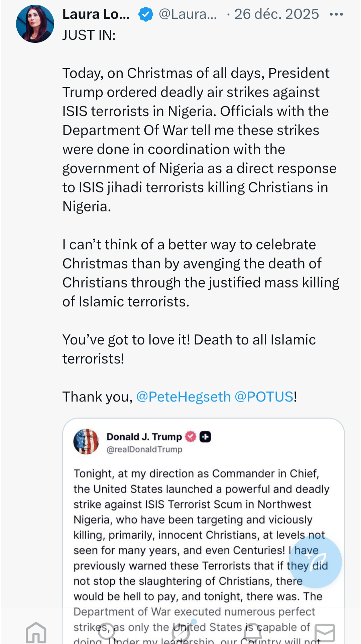The height and width of the screenshot is (644, 361).
Task: Tap the blue verified badge on the post author
Action: click(146, 14)
